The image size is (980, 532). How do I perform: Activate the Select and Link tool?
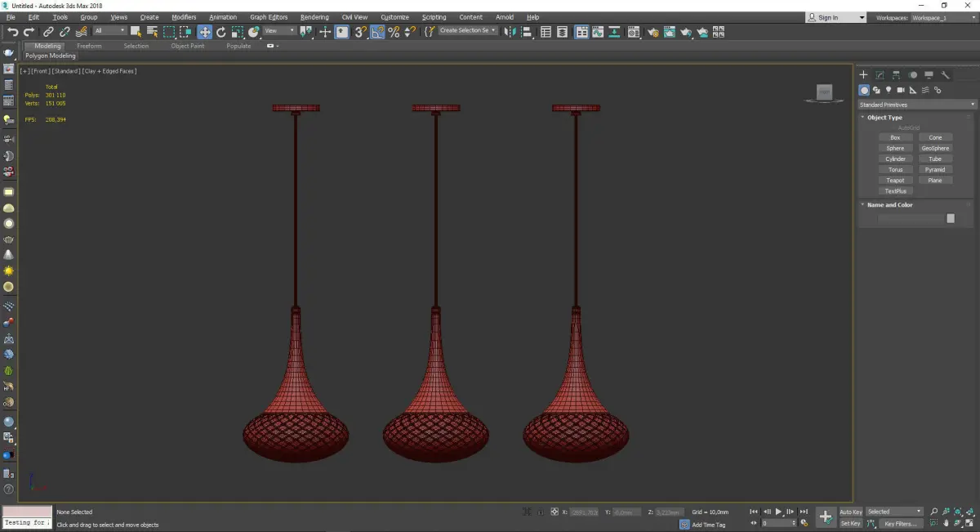point(48,32)
